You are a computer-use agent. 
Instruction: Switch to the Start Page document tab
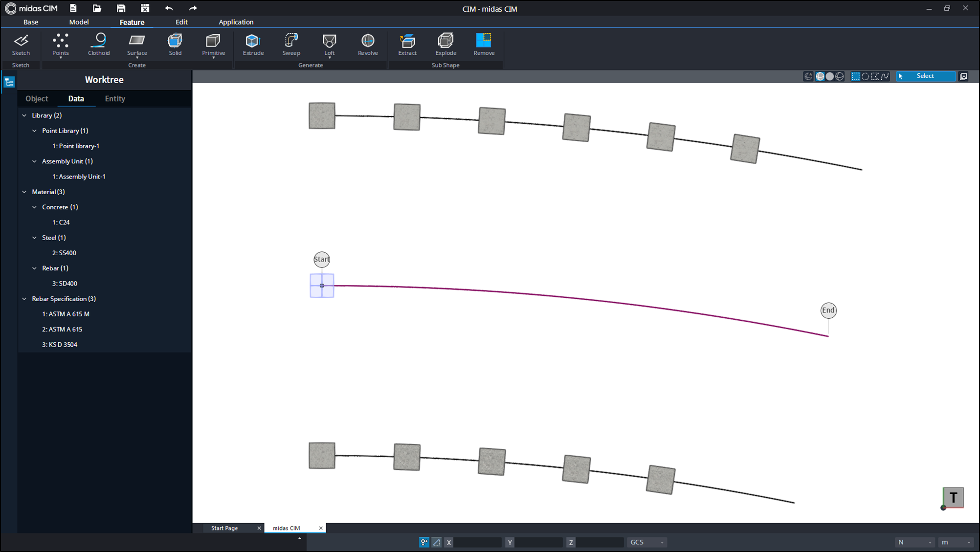pyautogui.click(x=224, y=528)
